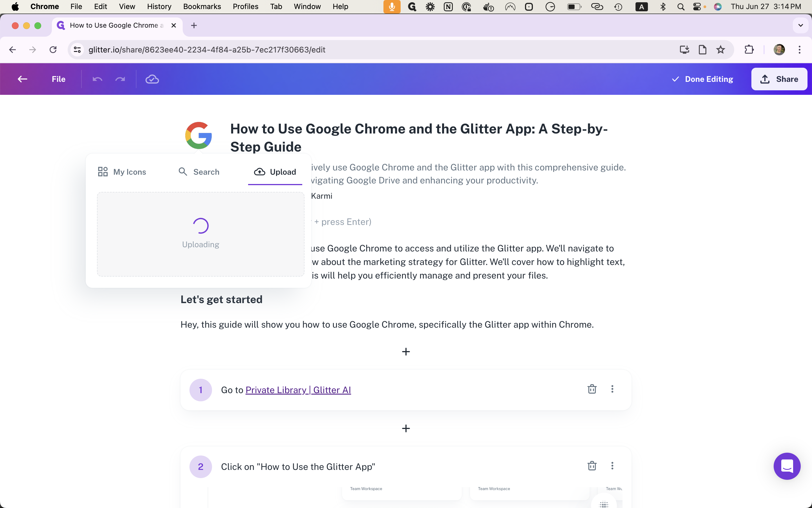Reload the page
Image resolution: width=812 pixels, height=508 pixels.
(53, 50)
